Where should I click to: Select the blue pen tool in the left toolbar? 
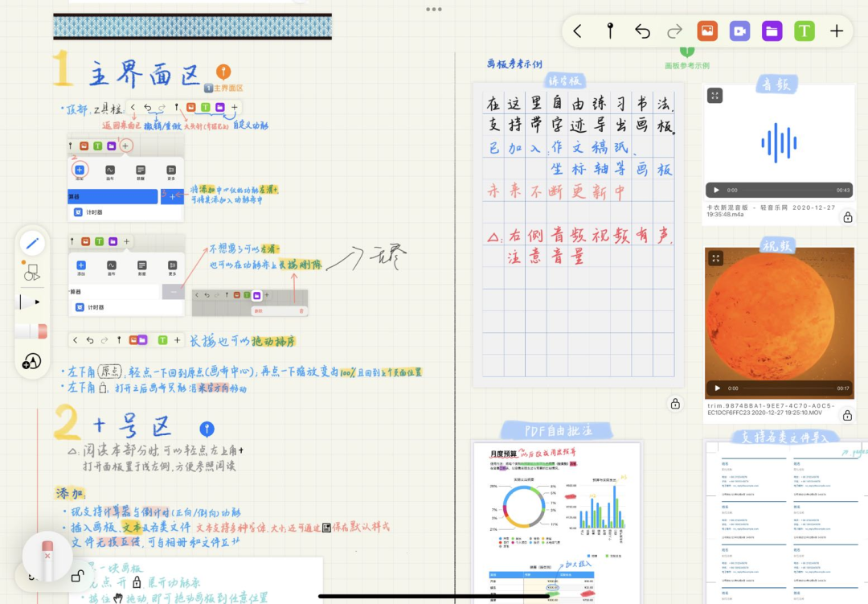(32, 244)
